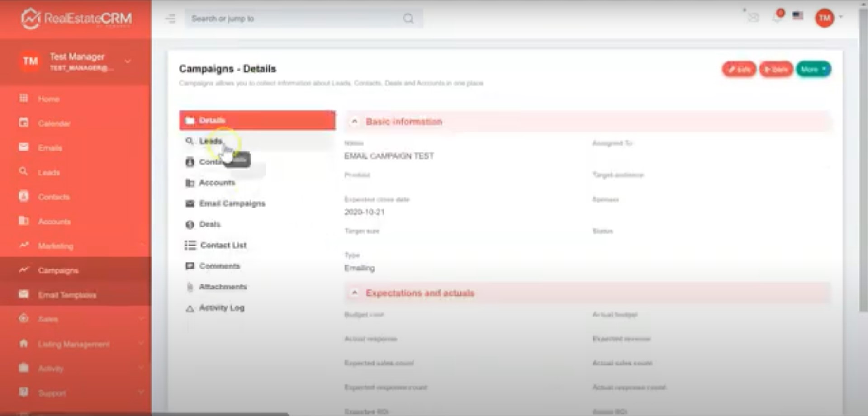Expand the Test Manager profile chevron

128,61
